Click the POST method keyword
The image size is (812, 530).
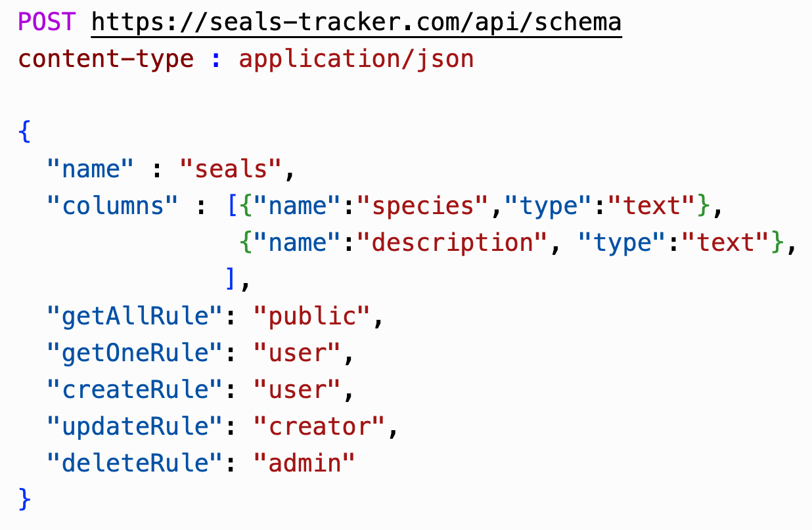click(x=47, y=23)
